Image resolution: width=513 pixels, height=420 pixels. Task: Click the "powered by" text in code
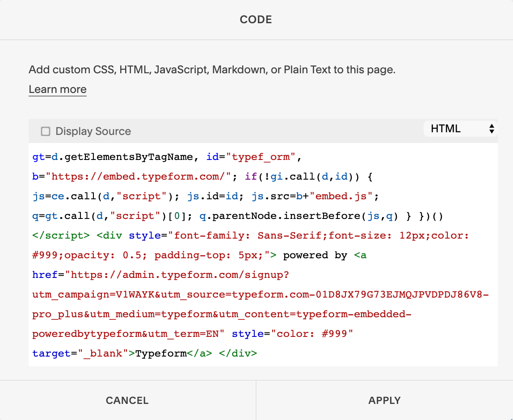pyautogui.click(x=315, y=255)
